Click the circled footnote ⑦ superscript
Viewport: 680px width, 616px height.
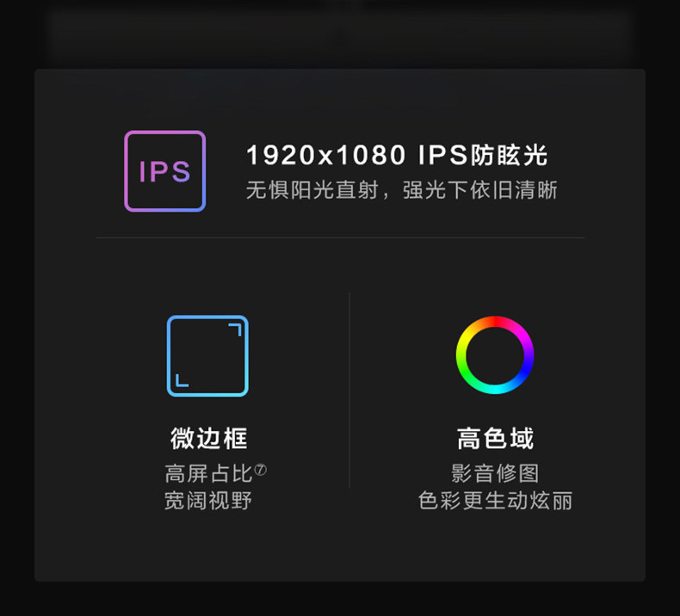260,470
